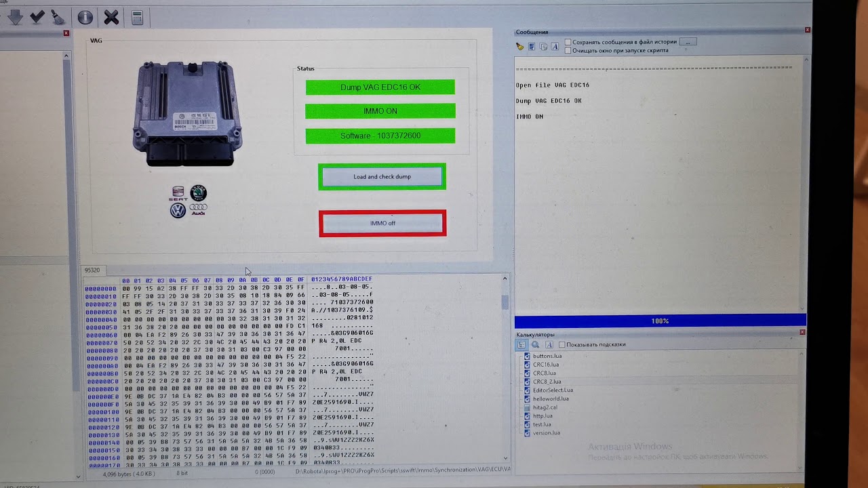Open the info toolbar icon
The width and height of the screenshot is (868, 488).
[x=85, y=18]
